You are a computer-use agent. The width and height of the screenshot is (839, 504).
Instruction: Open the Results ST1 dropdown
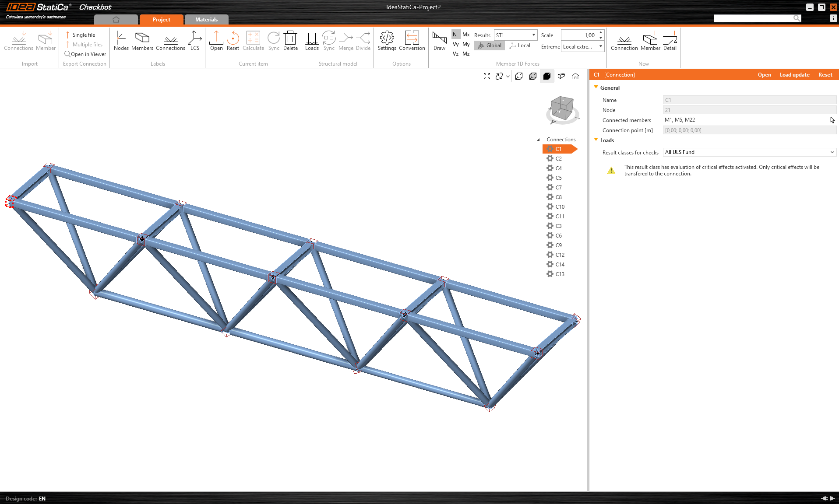[x=515, y=35]
